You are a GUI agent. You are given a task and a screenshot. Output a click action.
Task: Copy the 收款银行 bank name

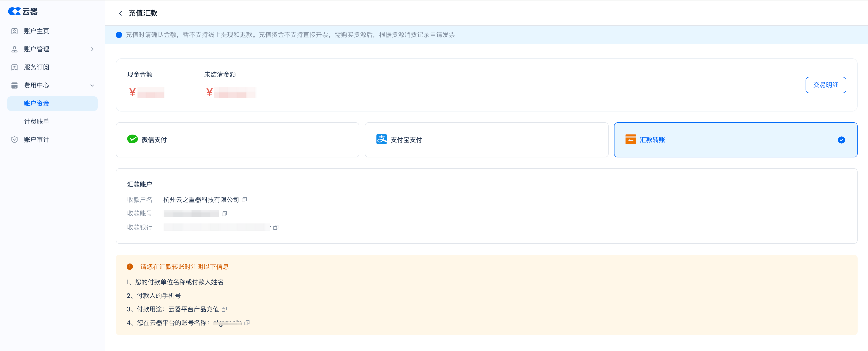(x=276, y=227)
